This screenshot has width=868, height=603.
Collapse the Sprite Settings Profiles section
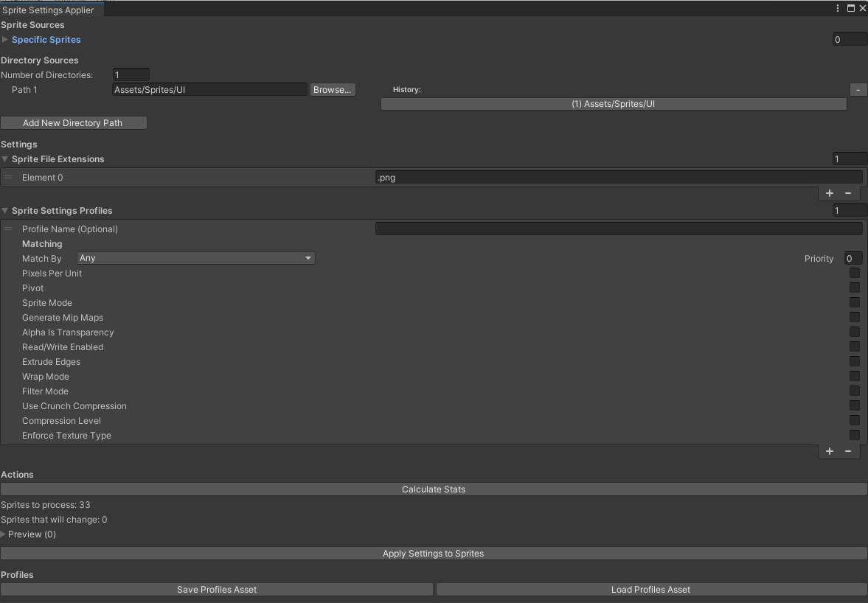[x=6, y=210]
